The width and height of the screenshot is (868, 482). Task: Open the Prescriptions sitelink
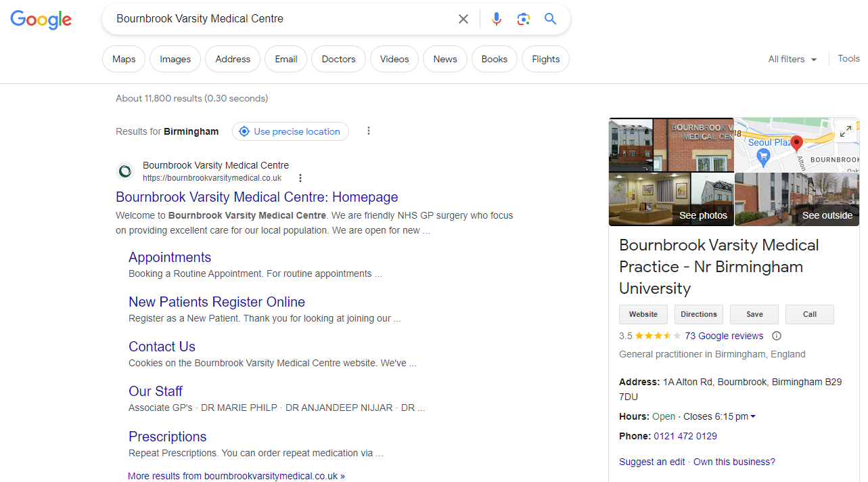[168, 437]
